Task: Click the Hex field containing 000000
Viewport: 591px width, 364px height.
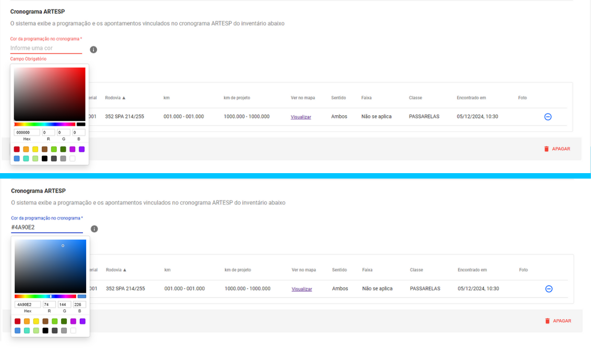Action: click(x=27, y=132)
